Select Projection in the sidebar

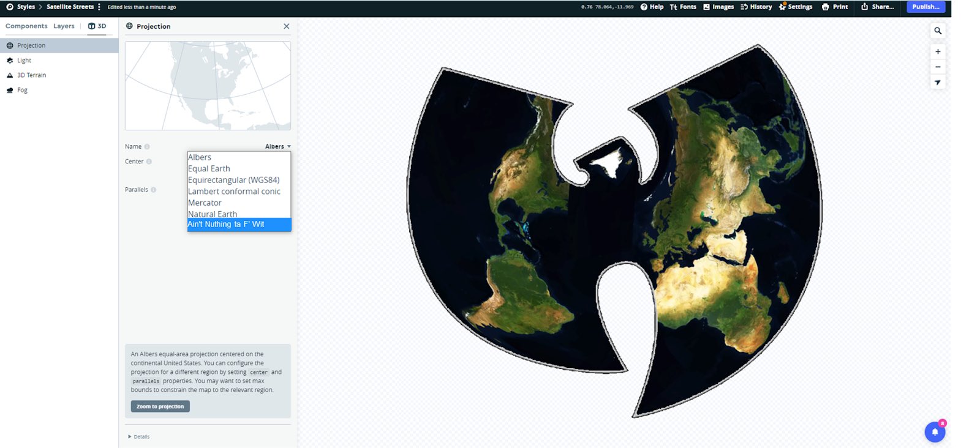(59, 45)
